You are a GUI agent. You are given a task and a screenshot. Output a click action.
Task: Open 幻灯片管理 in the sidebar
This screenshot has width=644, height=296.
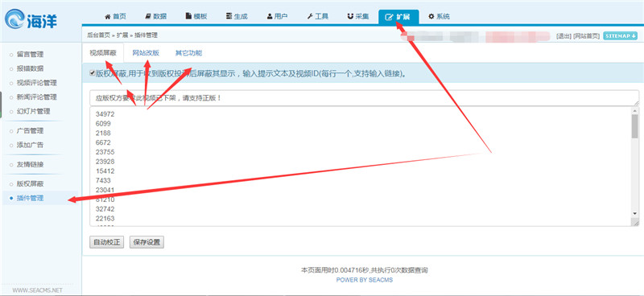[x=33, y=111]
